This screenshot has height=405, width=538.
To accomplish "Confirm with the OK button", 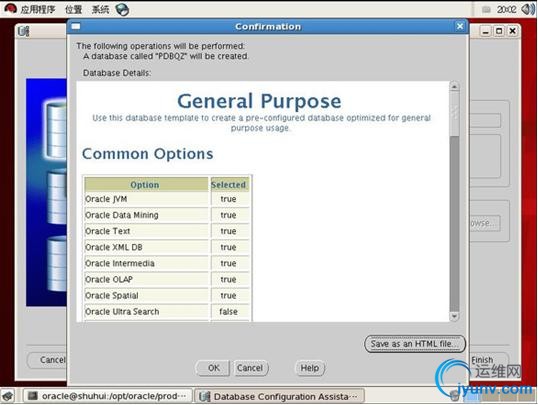I will coord(213,368).
